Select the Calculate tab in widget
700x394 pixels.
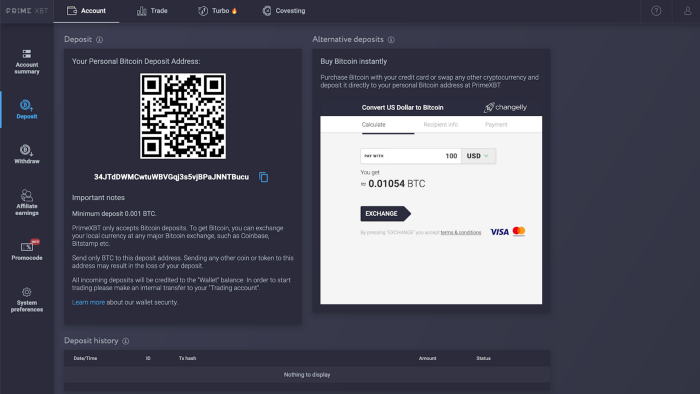click(373, 124)
